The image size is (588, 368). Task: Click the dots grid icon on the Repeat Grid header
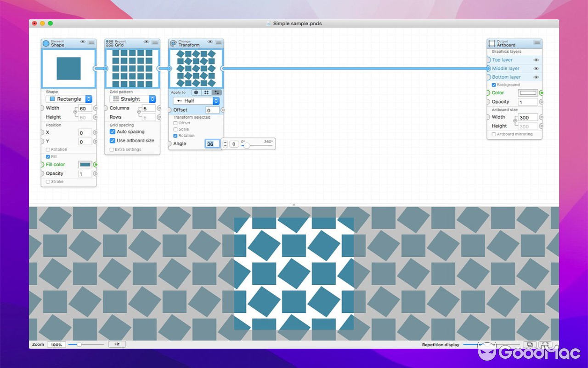point(109,42)
